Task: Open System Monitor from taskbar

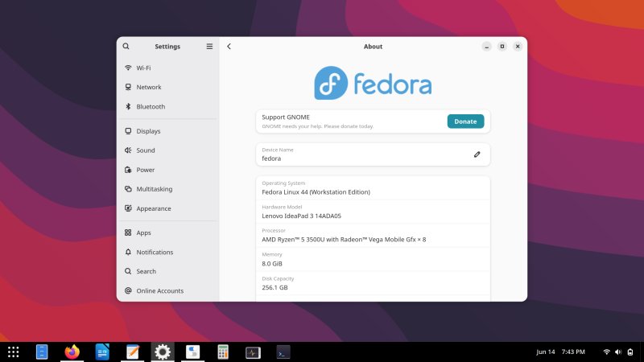Action: [x=253, y=352]
